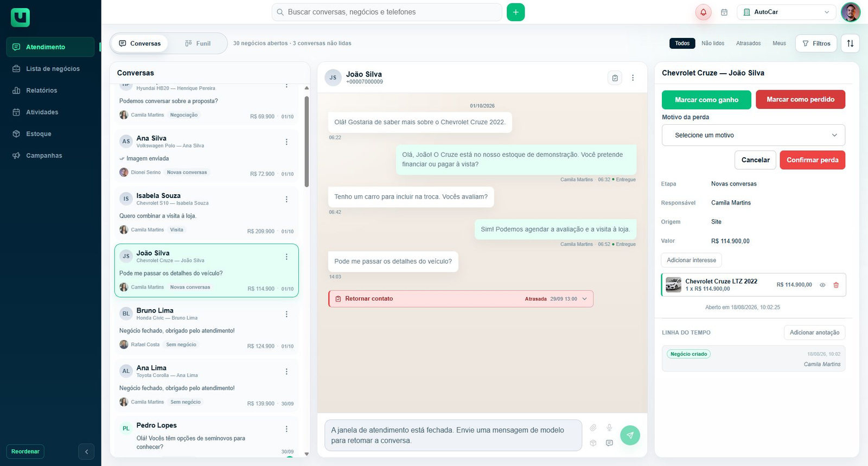Open Lista de negócios in sidebar
Image resolution: width=868 pixels, height=466 pixels.
50,69
